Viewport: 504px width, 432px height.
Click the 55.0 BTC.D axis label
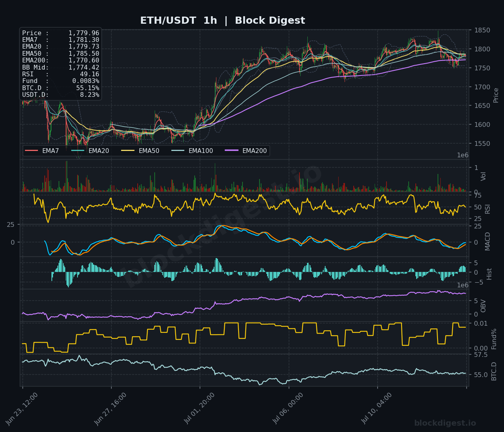point(481,375)
